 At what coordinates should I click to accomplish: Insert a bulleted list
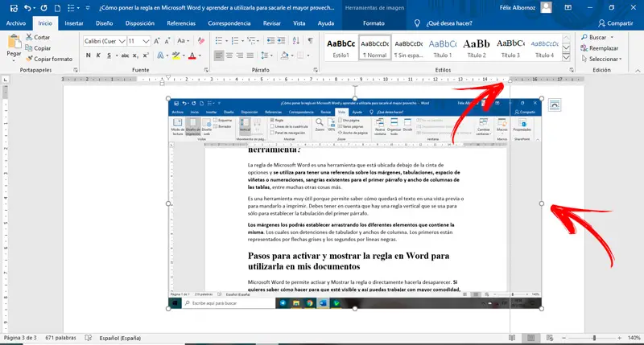(219, 39)
